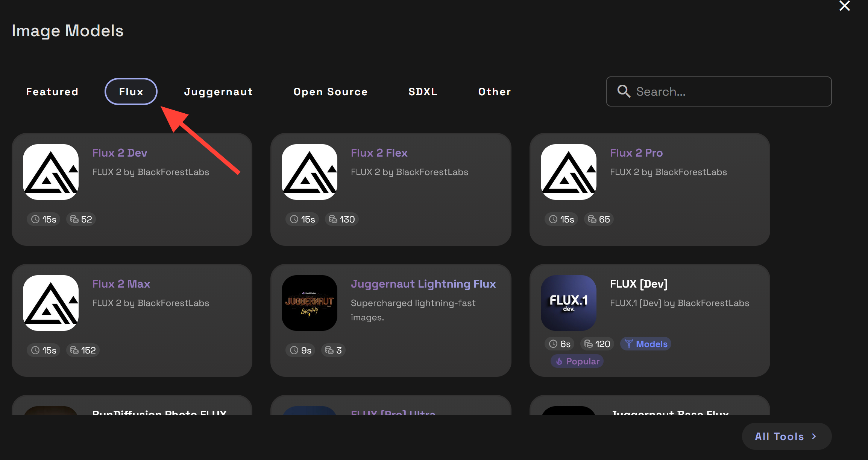The width and height of the screenshot is (868, 460).
Task: Click the Popular tag on FLUX [Dev]
Action: point(577,361)
